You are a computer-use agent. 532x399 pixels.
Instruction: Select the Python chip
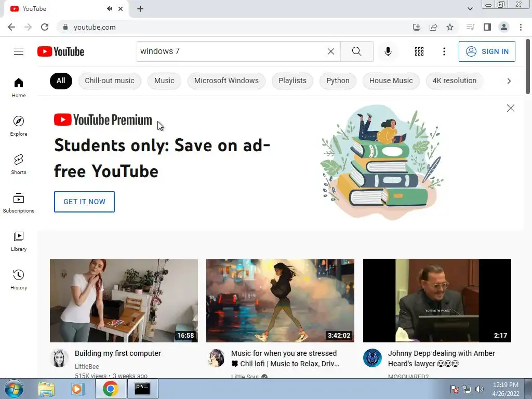coord(338,81)
